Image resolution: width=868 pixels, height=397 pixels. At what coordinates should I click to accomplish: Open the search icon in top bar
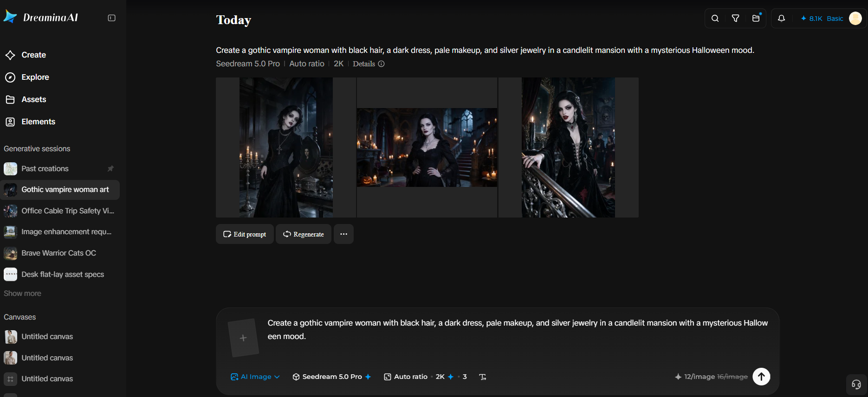715,19
